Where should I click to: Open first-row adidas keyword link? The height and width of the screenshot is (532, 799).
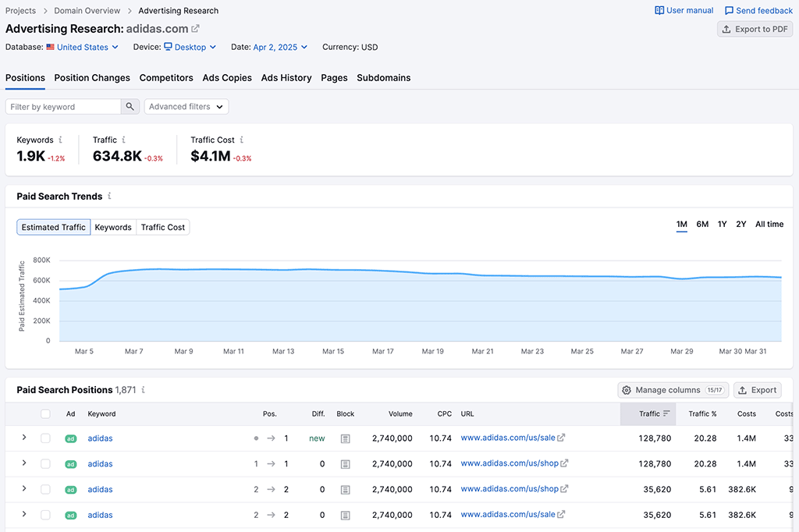pos(100,438)
